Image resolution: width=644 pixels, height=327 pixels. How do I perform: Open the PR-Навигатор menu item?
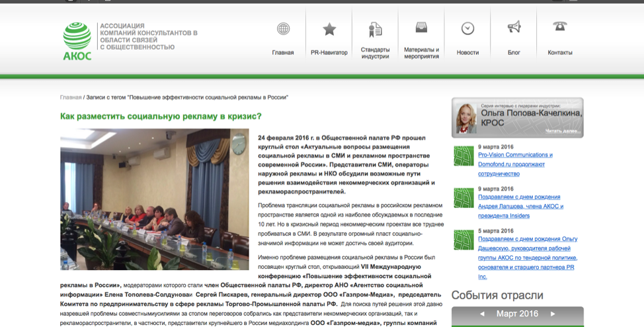(x=329, y=53)
